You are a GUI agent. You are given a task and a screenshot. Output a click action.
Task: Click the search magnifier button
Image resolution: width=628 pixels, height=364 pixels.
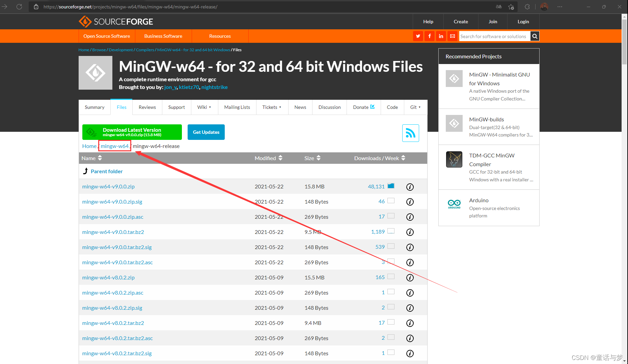pyautogui.click(x=535, y=36)
